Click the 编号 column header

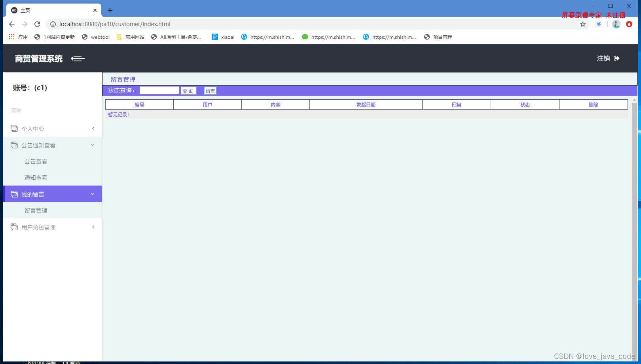coord(139,104)
